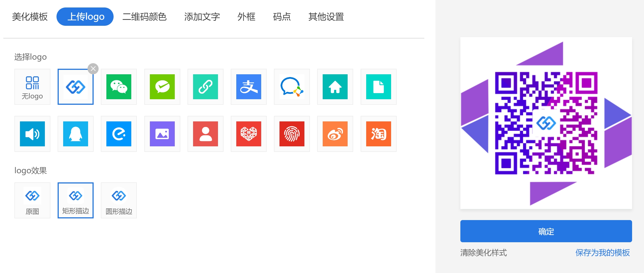This screenshot has height=273, width=644.
Task: Select the Taobao 淘 logo
Action: pyautogui.click(x=378, y=134)
